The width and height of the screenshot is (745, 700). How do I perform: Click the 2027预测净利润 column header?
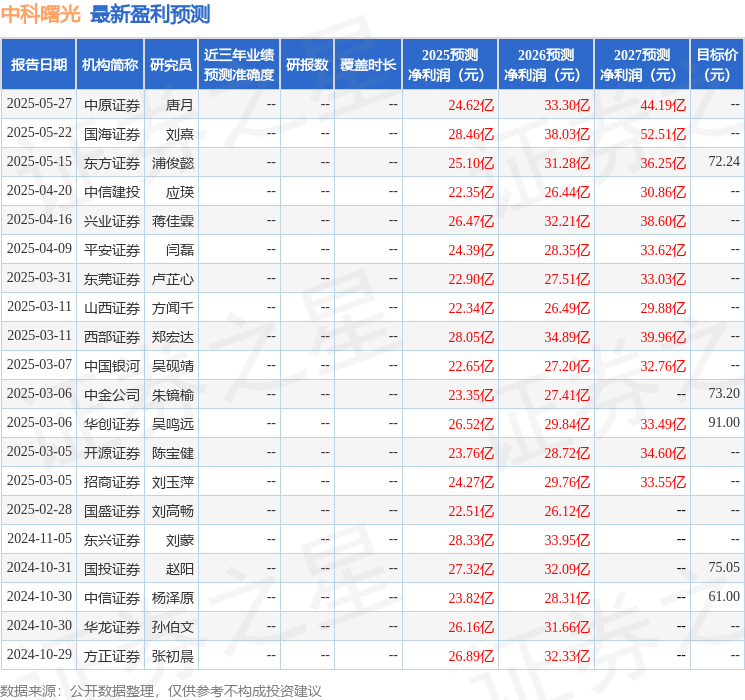click(642, 65)
